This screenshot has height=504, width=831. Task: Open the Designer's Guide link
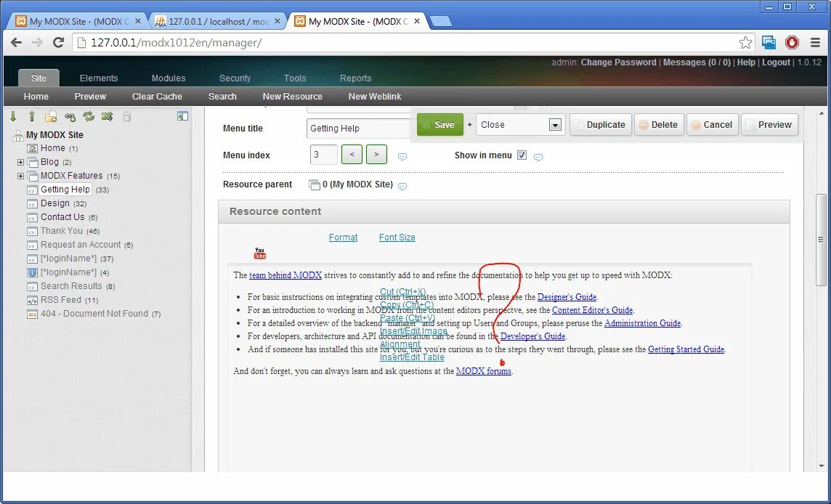(567, 297)
